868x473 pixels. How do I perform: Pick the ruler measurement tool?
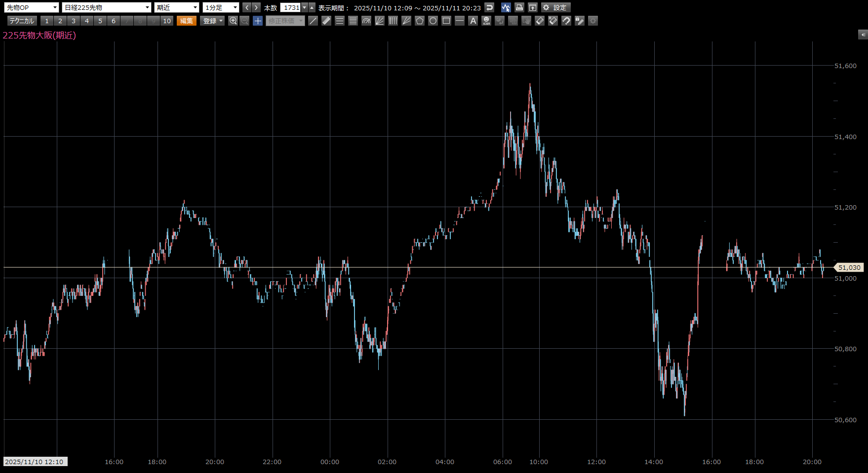point(326,21)
